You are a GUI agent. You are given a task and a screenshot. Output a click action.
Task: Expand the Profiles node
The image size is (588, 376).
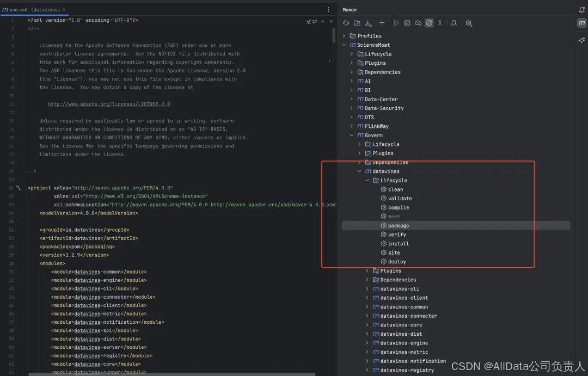coord(344,36)
